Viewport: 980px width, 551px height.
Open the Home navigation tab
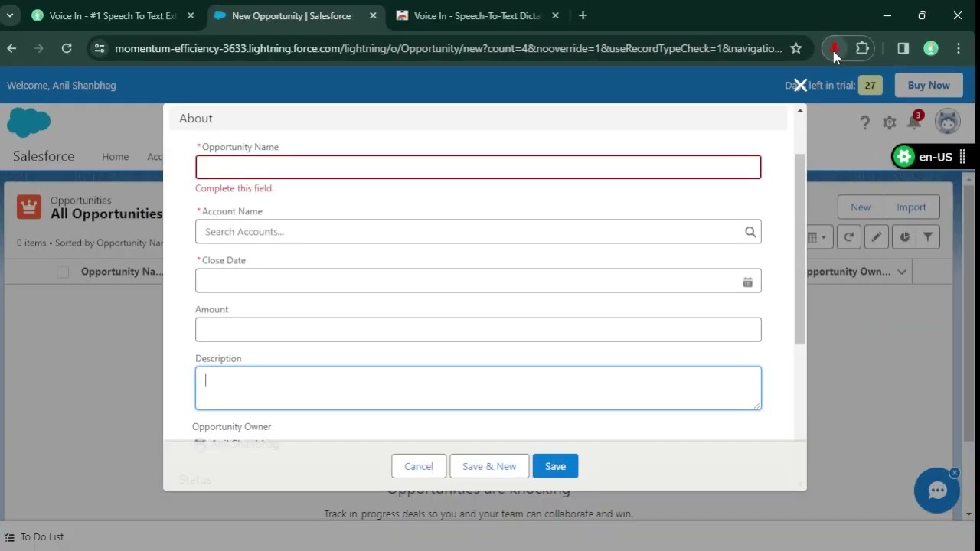coord(116,156)
